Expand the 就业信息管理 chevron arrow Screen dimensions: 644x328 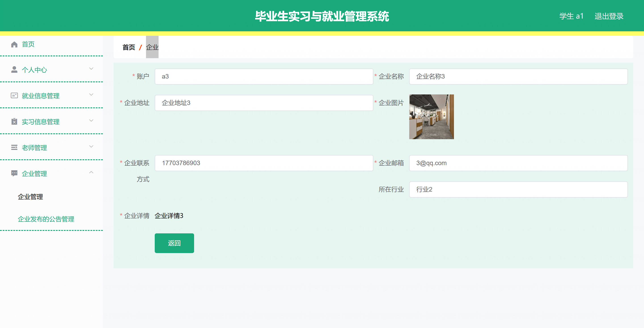(x=91, y=95)
